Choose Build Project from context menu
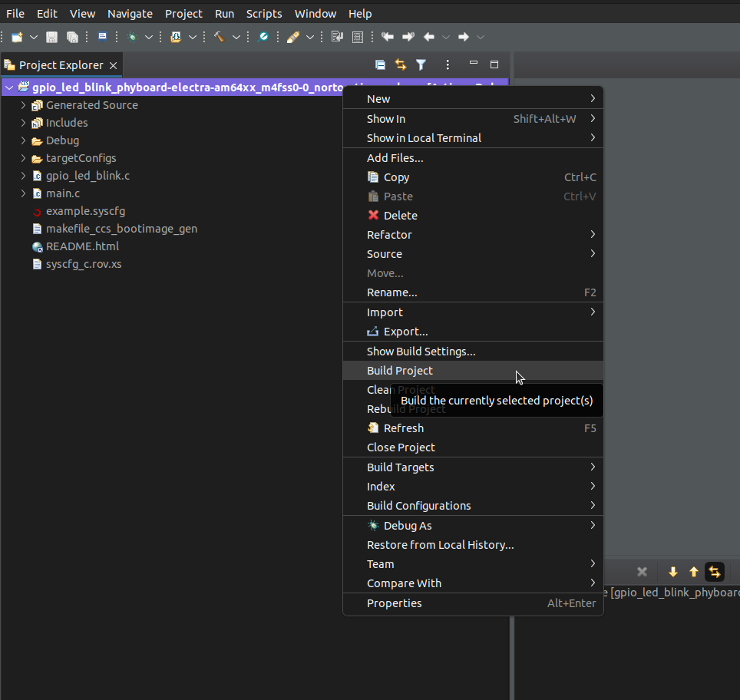Image resolution: width=740 pixels, height=700 pixels. [473, 371]
